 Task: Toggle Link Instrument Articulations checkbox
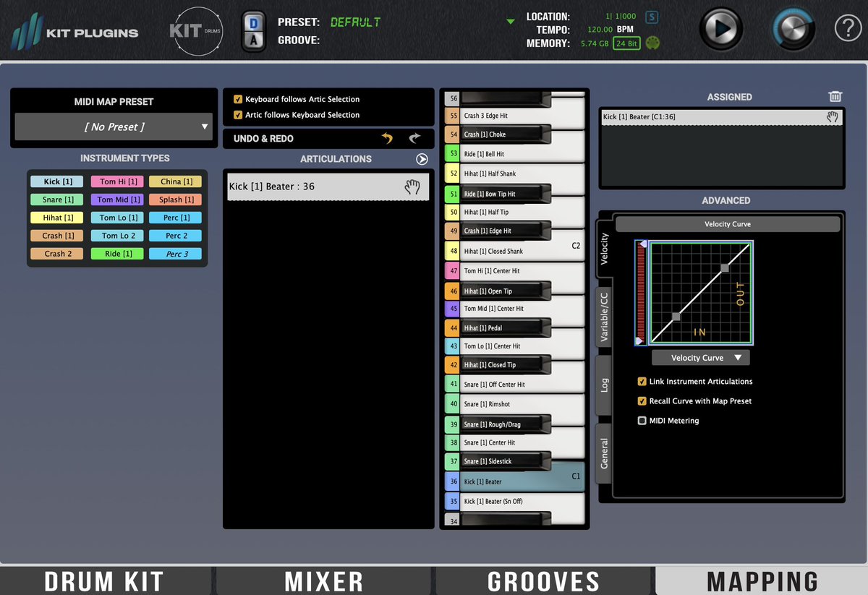(642, 381)
